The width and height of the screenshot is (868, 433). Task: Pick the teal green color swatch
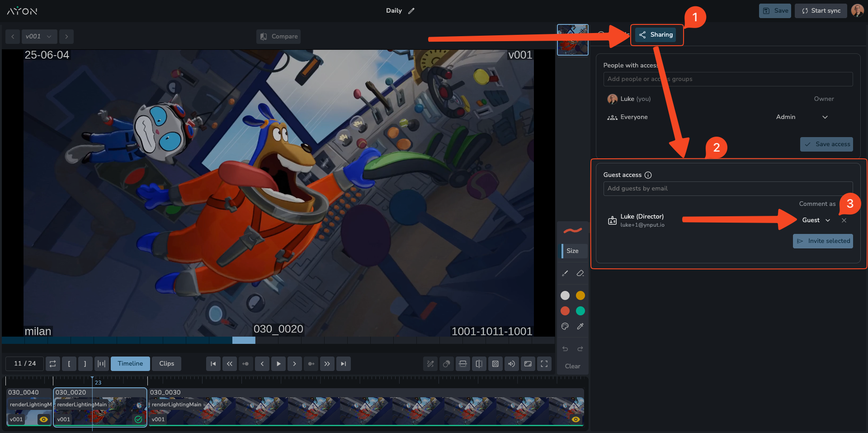pos(580,311)
